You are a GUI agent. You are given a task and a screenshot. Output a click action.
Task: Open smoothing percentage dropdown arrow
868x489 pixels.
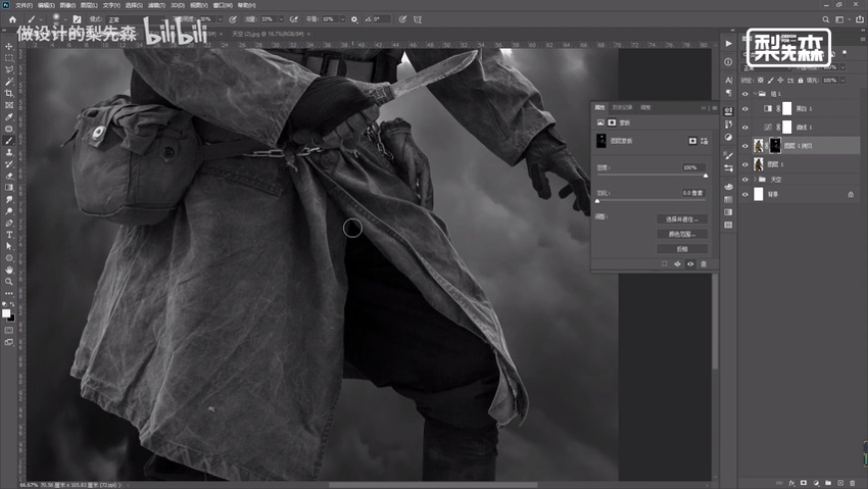pyautogui.click(x=341, y=19)
